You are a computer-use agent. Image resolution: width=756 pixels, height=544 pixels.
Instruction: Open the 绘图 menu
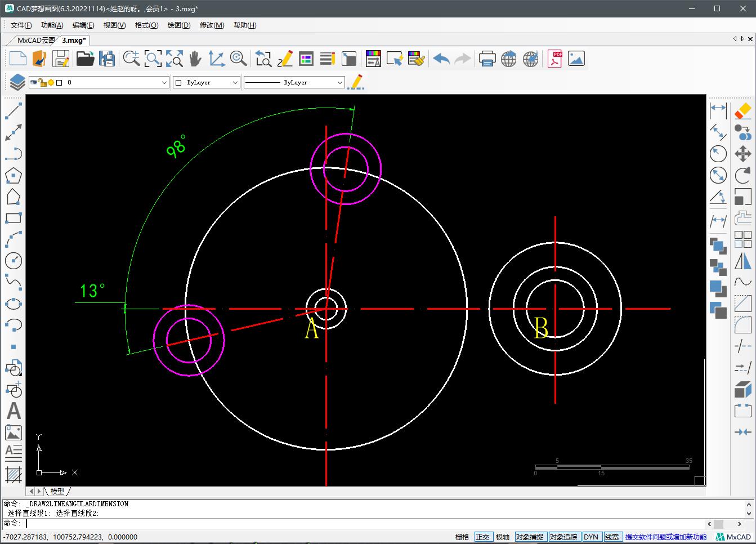coord(178,25)
